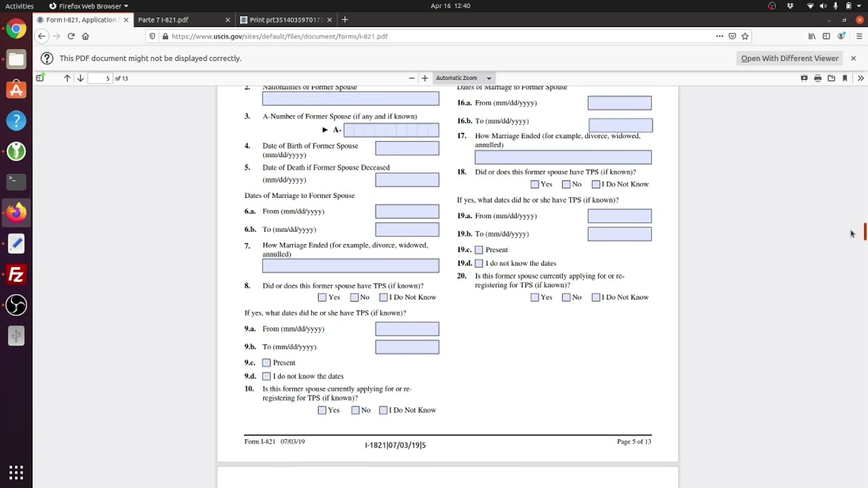868x488 pixels.
Task: Open Firefox account menu
Action: (x=842, y=36)
